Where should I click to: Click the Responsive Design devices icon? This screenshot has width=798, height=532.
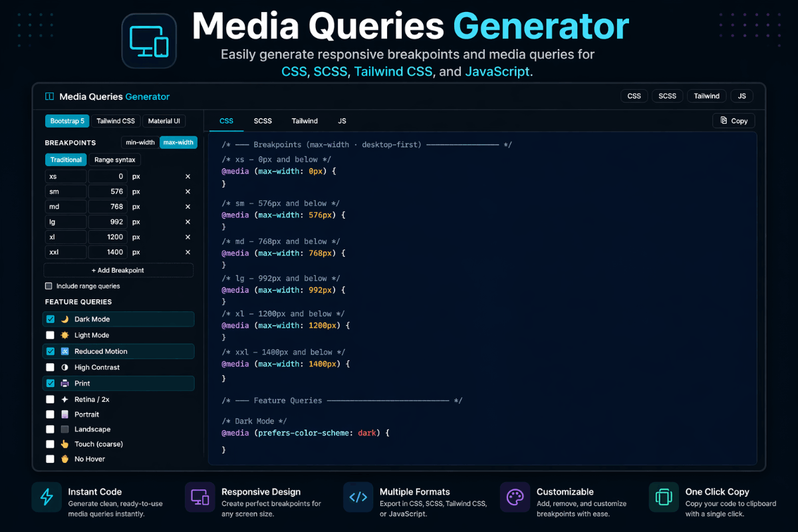click(199, 497)
